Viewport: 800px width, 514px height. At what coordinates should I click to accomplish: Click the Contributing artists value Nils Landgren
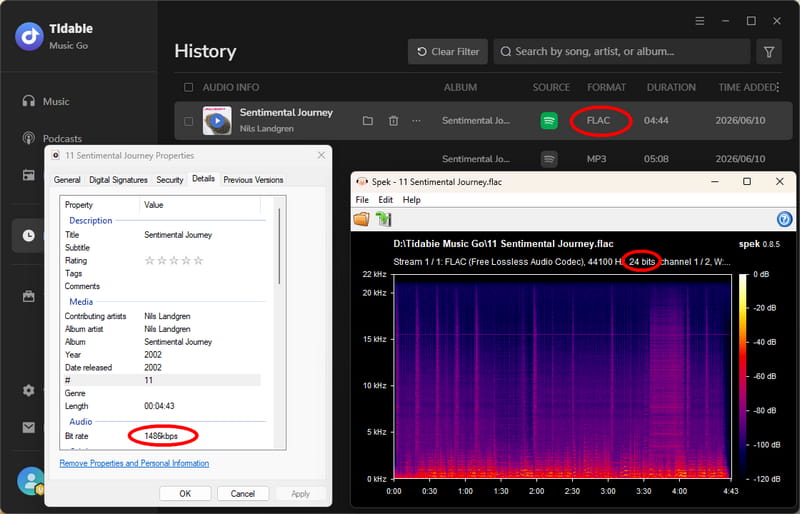click(167, 316)
